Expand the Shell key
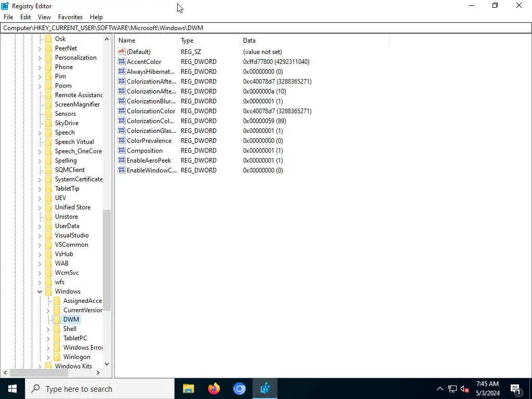This screenshot has height=399, width=532. click(48, 329)
